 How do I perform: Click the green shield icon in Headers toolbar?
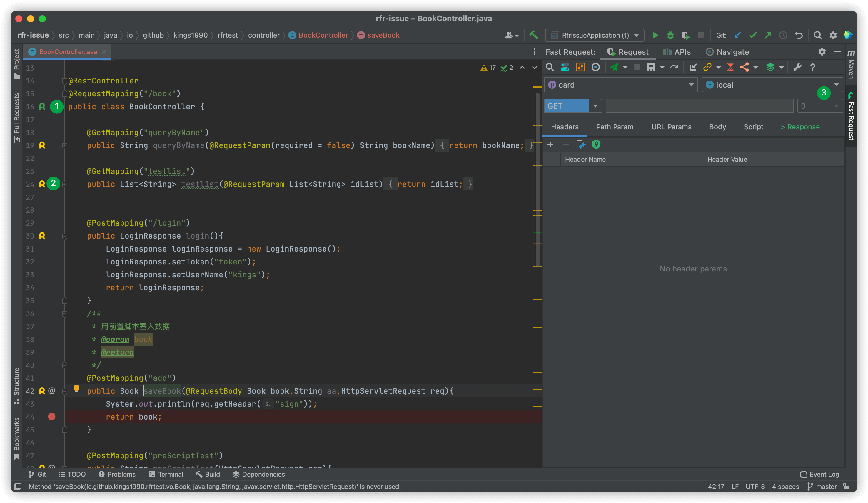[596, 145]
